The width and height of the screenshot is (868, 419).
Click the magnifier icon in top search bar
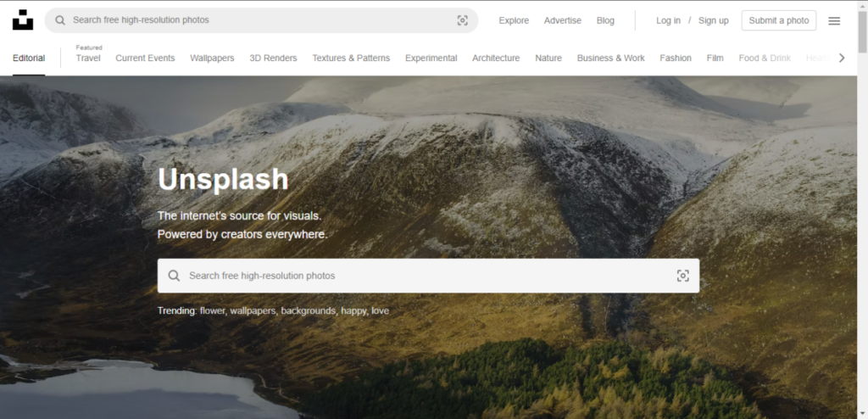point(60,20)
